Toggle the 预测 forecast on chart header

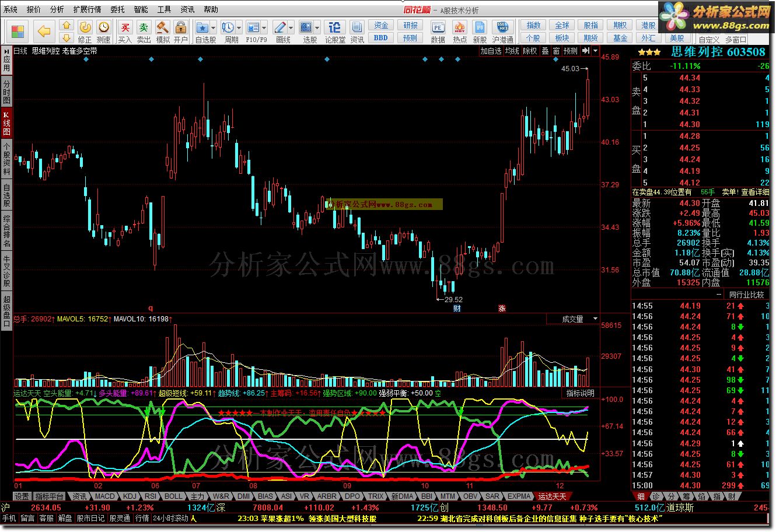[x=571, y=51]
